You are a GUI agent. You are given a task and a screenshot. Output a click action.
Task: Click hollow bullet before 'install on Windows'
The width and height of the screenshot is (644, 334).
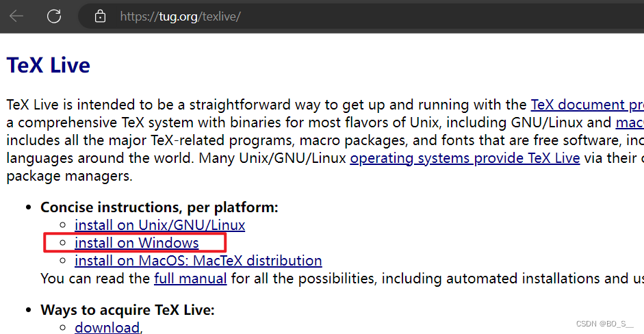pos(62,243)
